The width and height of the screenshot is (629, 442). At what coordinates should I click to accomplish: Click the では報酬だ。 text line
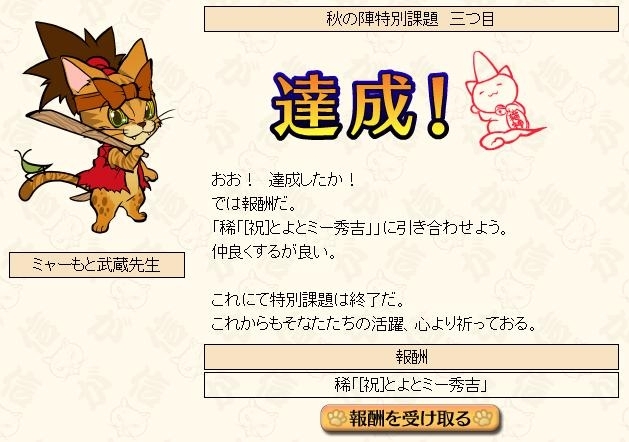coord(254,205)
